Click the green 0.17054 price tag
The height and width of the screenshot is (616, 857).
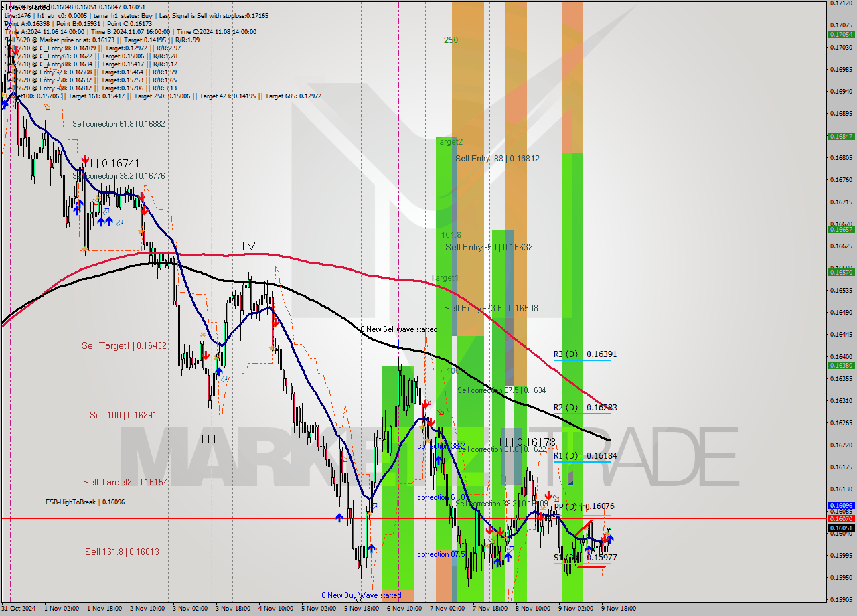(x=840, y=34)
